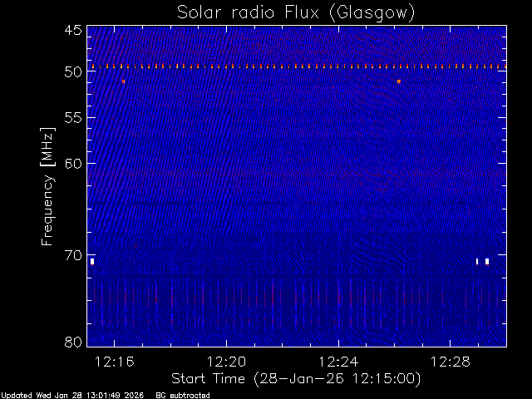
Task: Click the 'Start Time (28-Jan-26 12:15:00)' label
Action: (296, 379)
